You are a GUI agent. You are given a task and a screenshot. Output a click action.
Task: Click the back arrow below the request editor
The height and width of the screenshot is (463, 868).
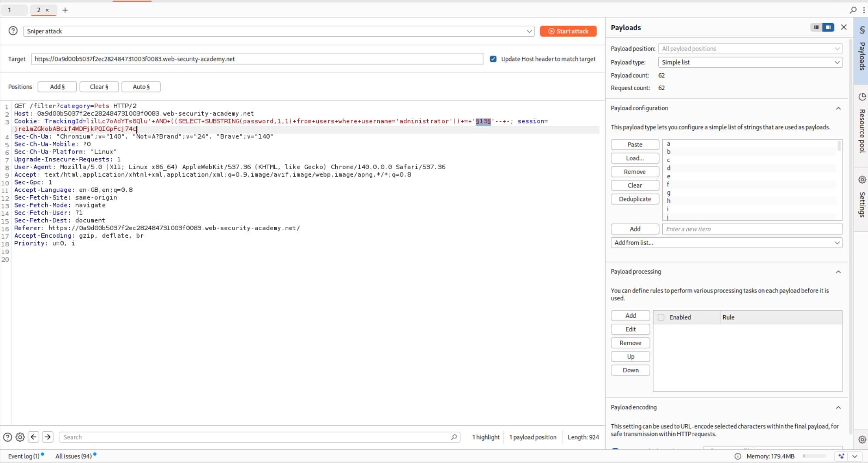pos(34,437)
